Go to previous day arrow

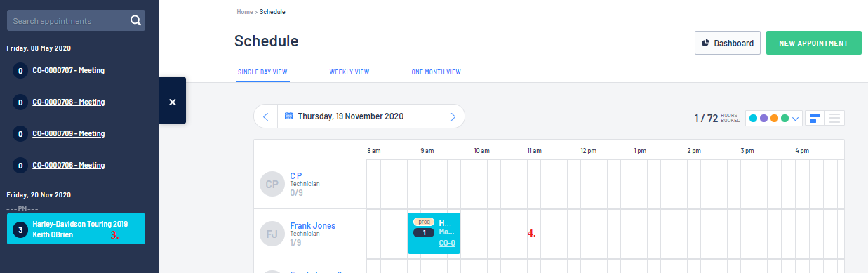[266, 116]
